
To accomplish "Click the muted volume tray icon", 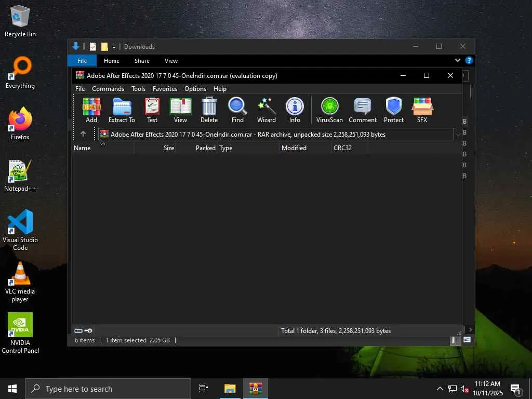I will coord(464,389).
